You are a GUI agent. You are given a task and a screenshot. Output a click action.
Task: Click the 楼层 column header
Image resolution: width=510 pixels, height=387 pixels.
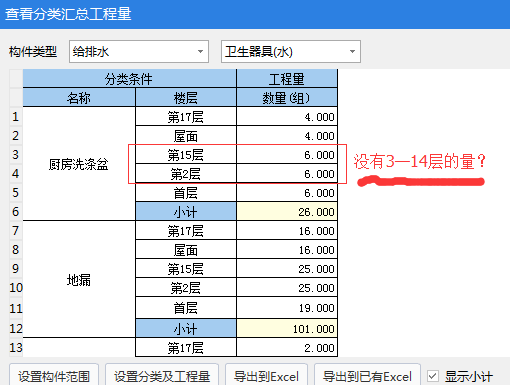pos(186,98)
